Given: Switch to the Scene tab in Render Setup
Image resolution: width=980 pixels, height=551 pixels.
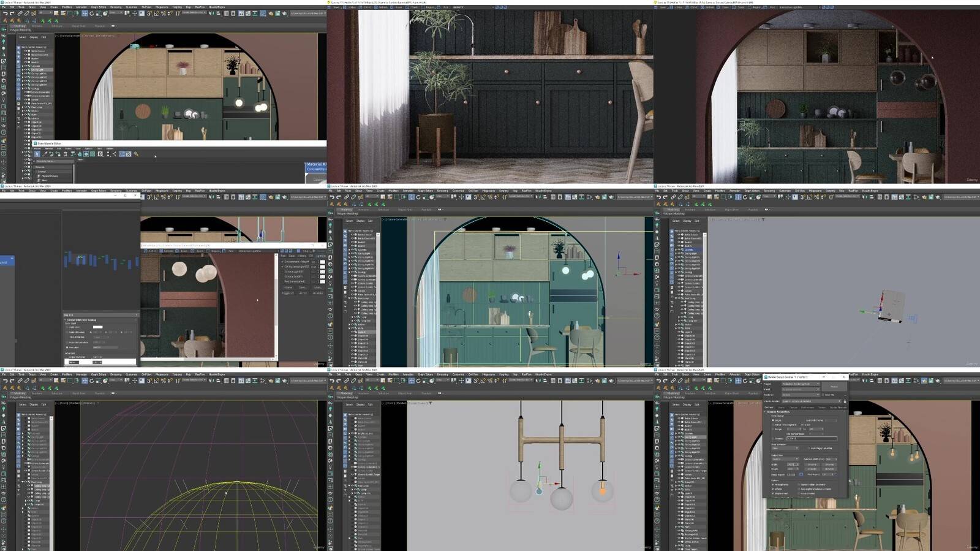Looking at the screenshot, I should [782, 408].
